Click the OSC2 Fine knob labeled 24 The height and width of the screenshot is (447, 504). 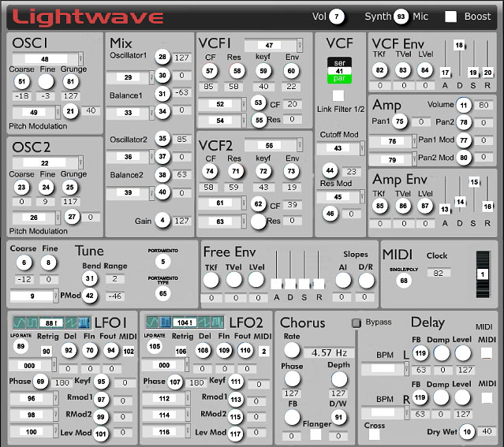46,187
